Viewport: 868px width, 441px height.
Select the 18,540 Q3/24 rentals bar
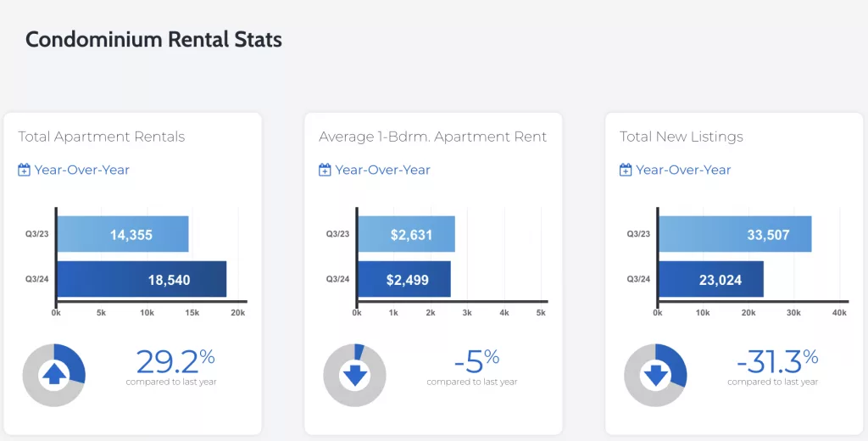tap(142, 279)
